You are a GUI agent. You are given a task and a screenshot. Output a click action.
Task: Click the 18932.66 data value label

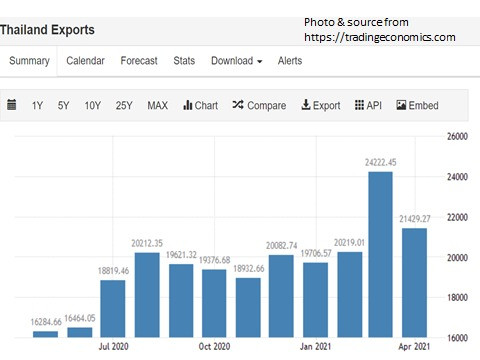[x=249, y=269]
